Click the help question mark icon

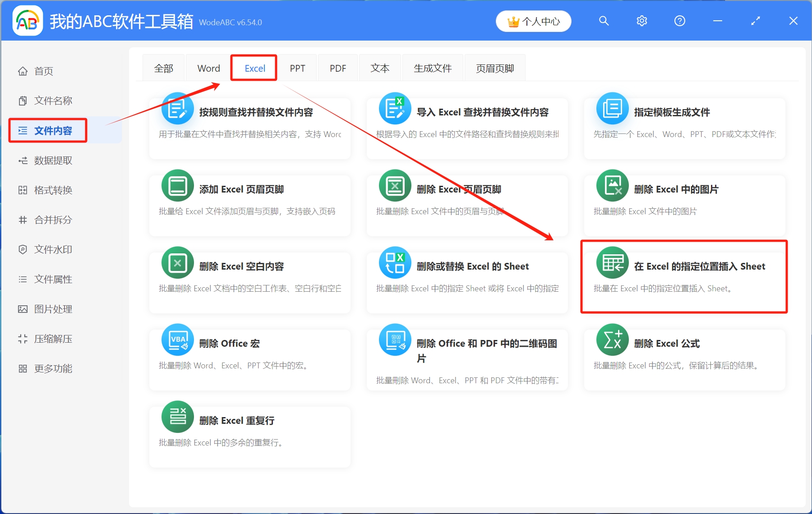(x=679, y=21)
